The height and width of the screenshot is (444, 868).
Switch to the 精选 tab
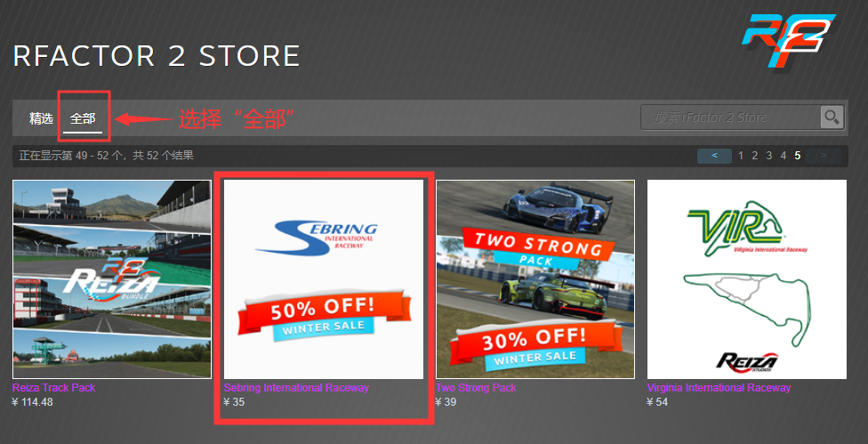coord(41,118)
